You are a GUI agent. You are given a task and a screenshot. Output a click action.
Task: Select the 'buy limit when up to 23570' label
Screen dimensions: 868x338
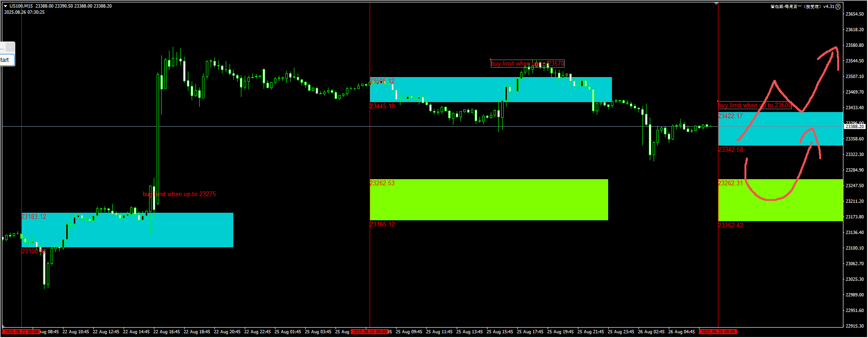pos(527,64)
